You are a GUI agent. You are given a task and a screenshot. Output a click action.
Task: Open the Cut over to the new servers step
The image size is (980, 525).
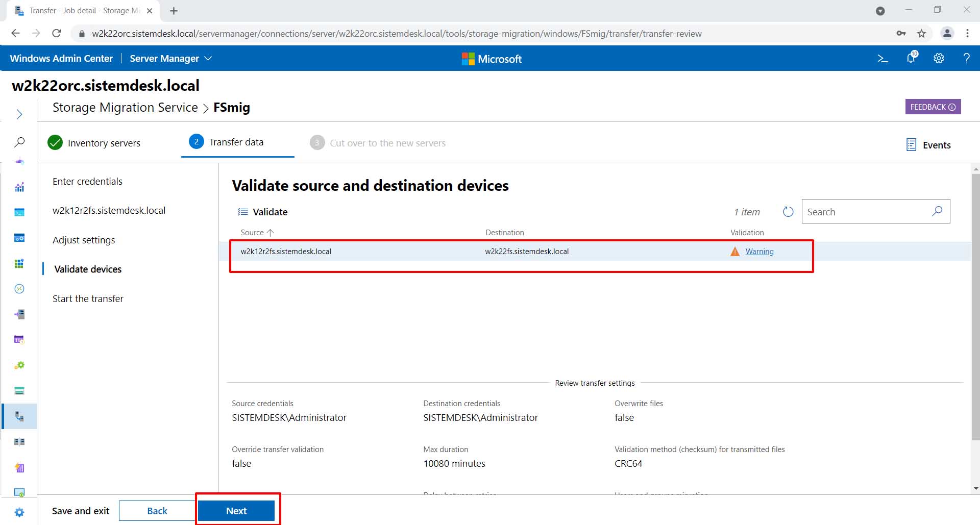(378, 143)
